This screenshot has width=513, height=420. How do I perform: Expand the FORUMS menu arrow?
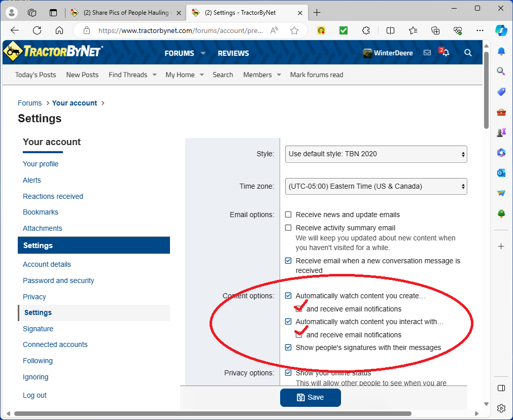203,53
